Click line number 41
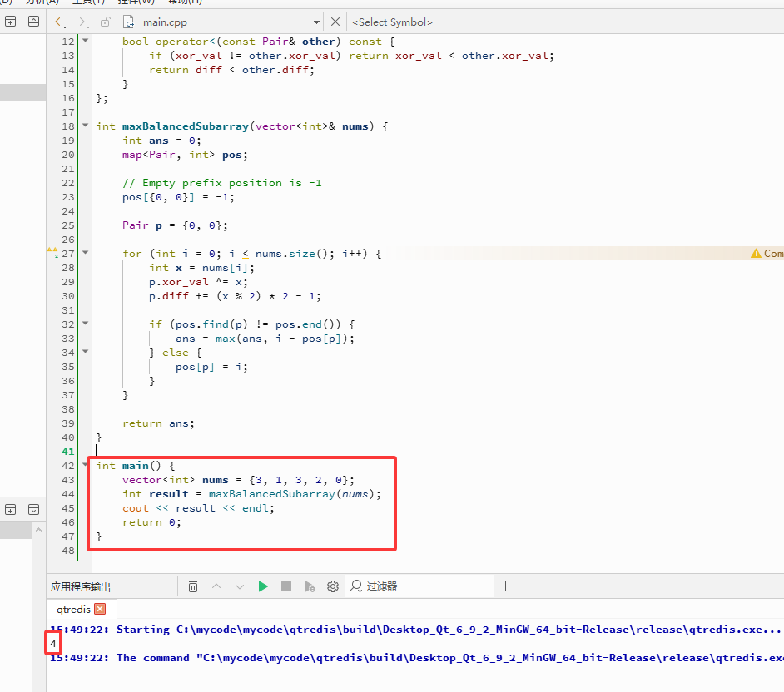 (68, 451)
